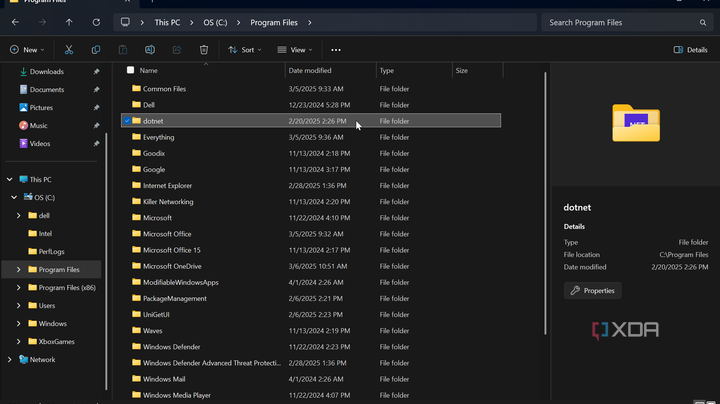Open Pictures in quick access
Screen dimensions: 720x404
pyautogui.click(x=41, y=107)
